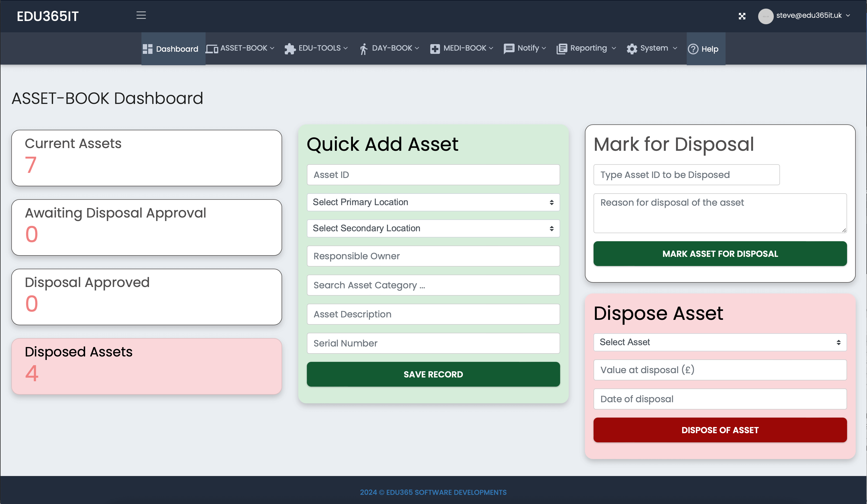The height and width of the screenshot is (504, 867).
Task: Open the Disposed Assets card
Action: [x=147, y=366]
